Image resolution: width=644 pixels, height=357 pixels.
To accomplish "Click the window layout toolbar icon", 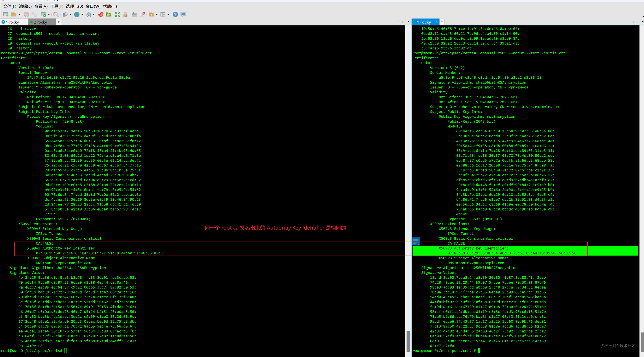I will coord(163,14).
